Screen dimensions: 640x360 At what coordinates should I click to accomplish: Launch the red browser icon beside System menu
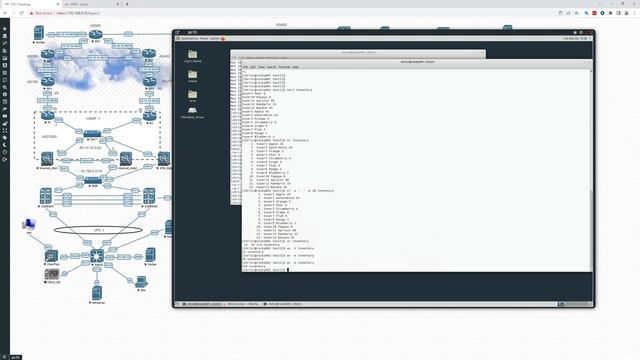tap(223, 38)
